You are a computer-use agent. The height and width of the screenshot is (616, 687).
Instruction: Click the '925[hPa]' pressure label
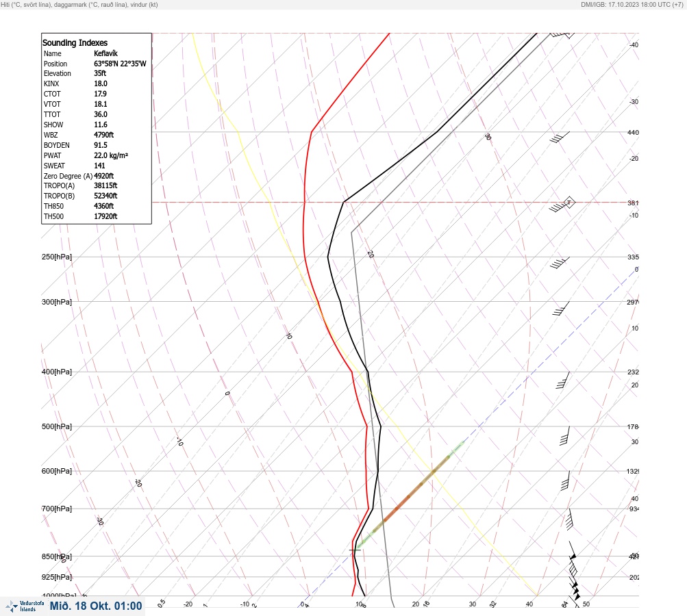pos(57,577)
